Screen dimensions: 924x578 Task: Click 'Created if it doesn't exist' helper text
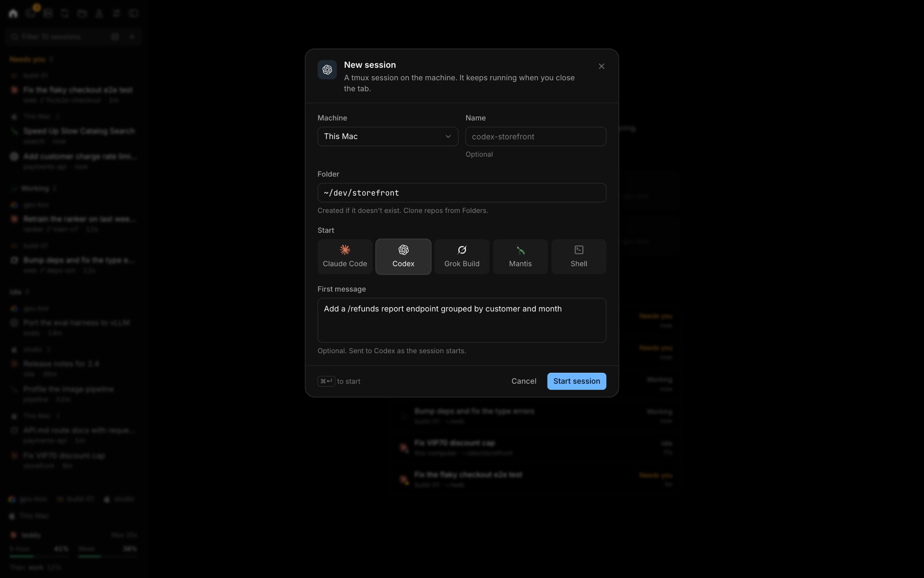click(403, 210)
